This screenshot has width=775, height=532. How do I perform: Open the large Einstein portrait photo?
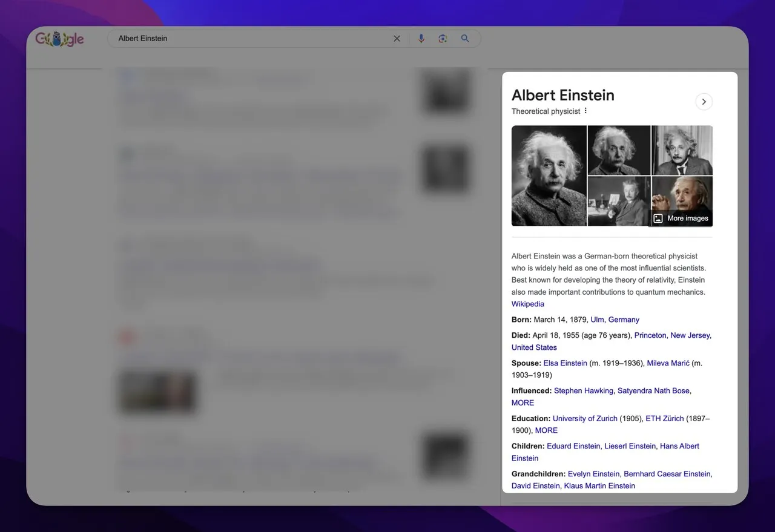(x=549, y=176)
